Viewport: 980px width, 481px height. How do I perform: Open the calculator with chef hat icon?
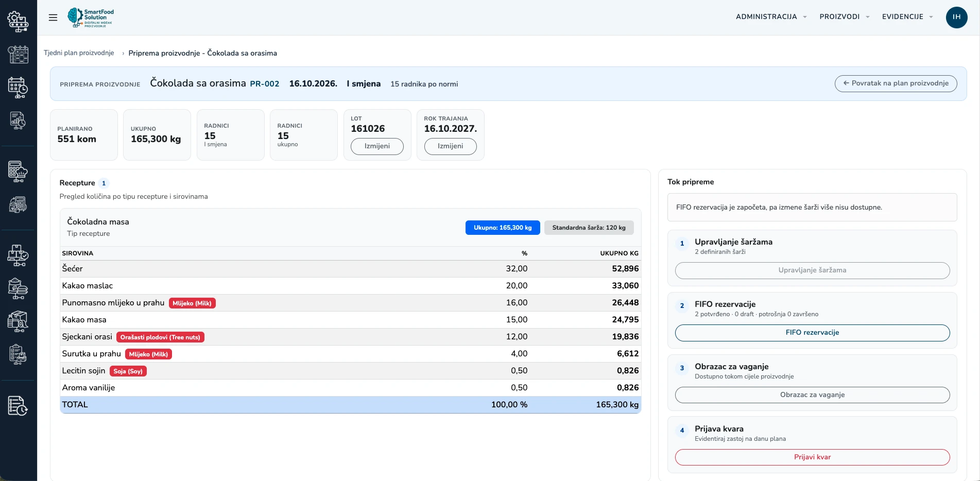click(x=18, y=171)
